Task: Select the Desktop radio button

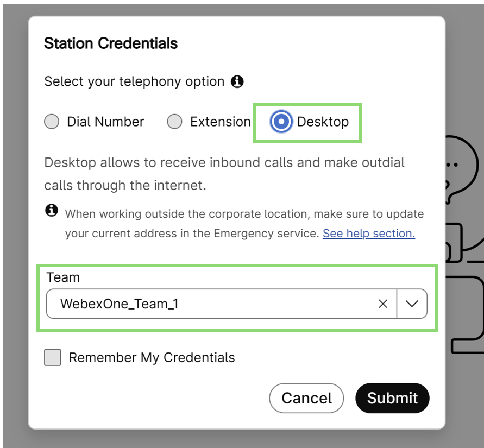Action: click(281, 122)
